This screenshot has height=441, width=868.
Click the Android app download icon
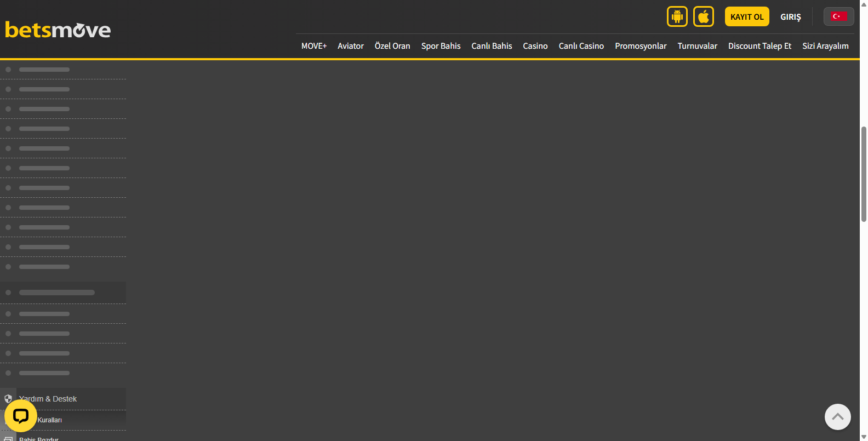(x=677, y=16)
